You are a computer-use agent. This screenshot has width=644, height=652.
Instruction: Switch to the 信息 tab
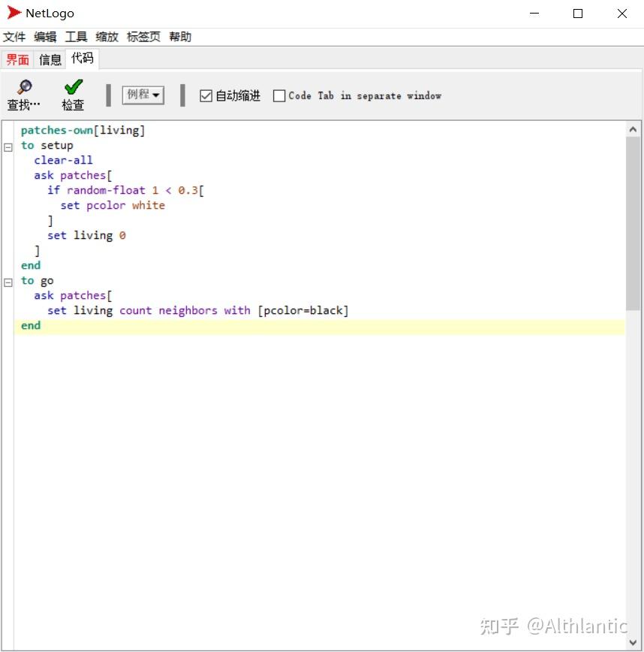tap(50, 59)
